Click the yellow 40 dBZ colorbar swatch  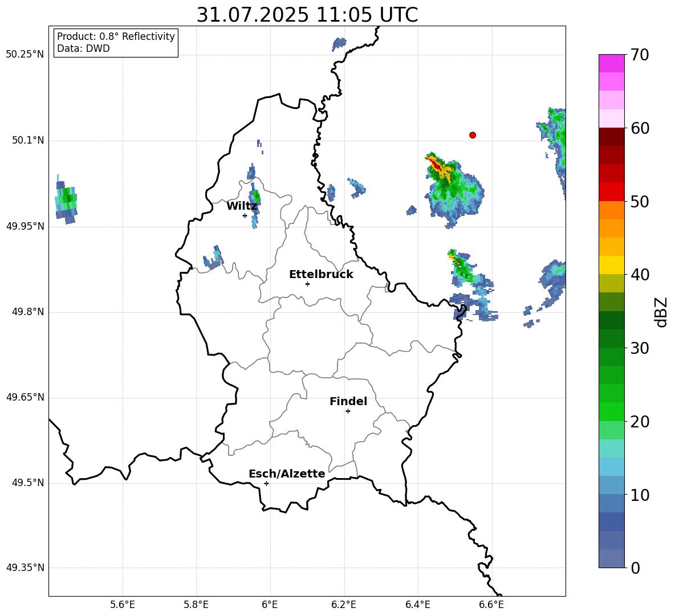pos(611,265)
